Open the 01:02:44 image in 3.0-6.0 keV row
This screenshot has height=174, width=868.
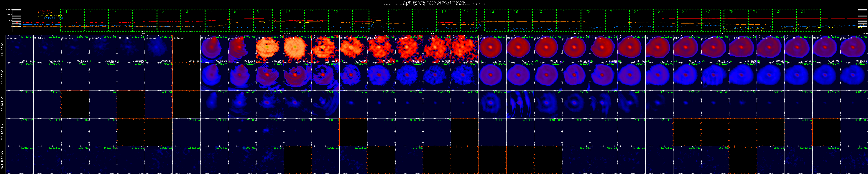353,48
